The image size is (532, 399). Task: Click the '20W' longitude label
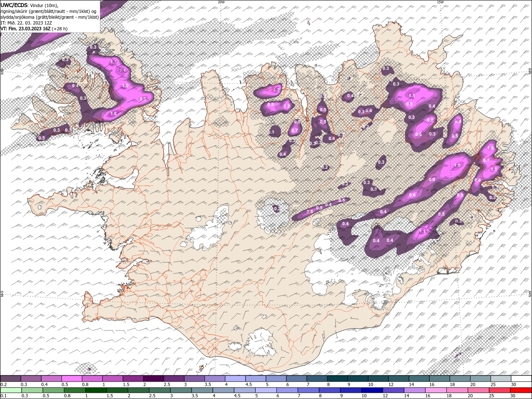click(x=221, y=2)
